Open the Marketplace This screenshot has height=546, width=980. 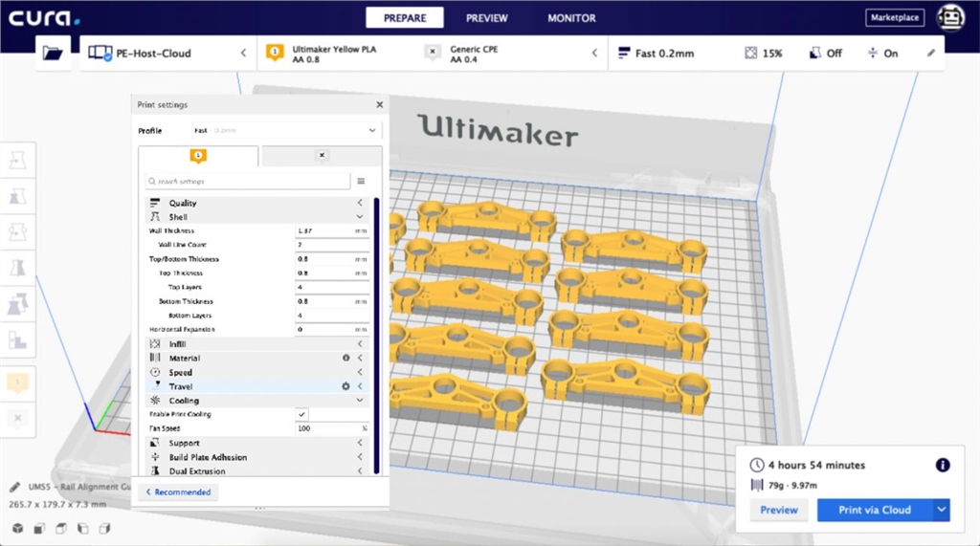895,17
